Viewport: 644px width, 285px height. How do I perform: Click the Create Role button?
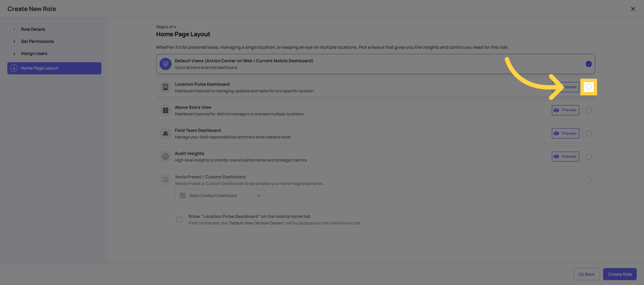(x=620, y=274)
